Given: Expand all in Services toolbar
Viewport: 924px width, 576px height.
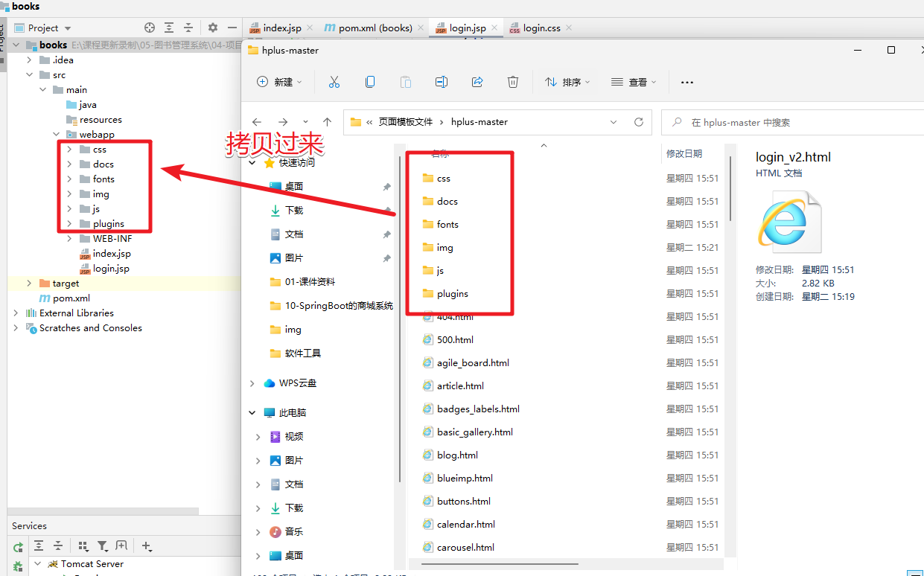Looking at the screenshot, I should pos(39,546).
